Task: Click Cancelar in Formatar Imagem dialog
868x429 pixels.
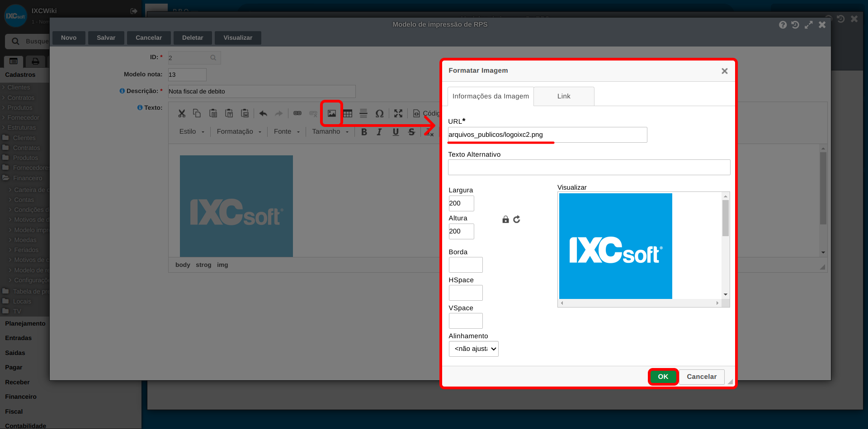Action: point(702,377)
